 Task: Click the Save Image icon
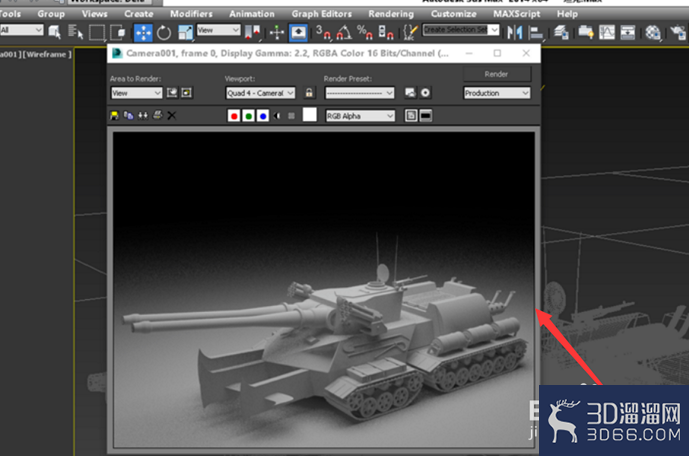[114, 116]
